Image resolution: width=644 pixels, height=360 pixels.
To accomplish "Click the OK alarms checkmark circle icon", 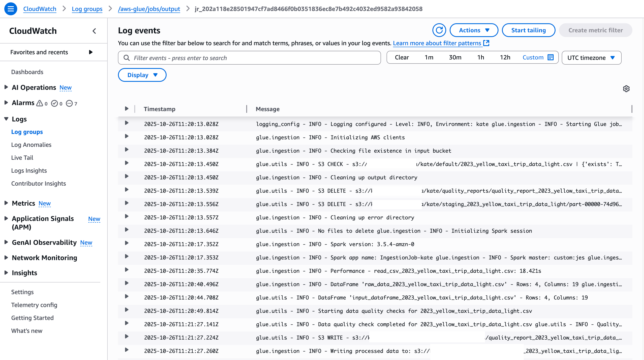I will tap(54, 103).
